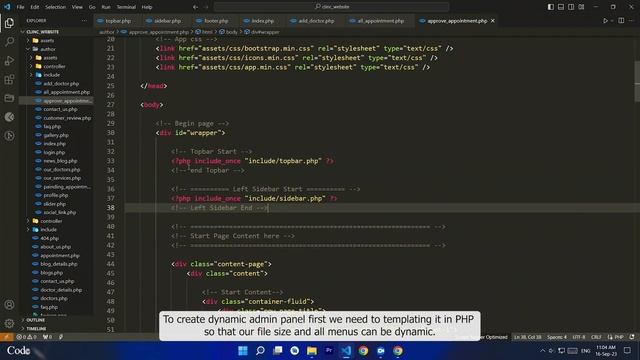Image resolution: width=640 pixels, height=360 pixels.
Task: Open the Manage settings gear
Action: (x=9, y=323)
